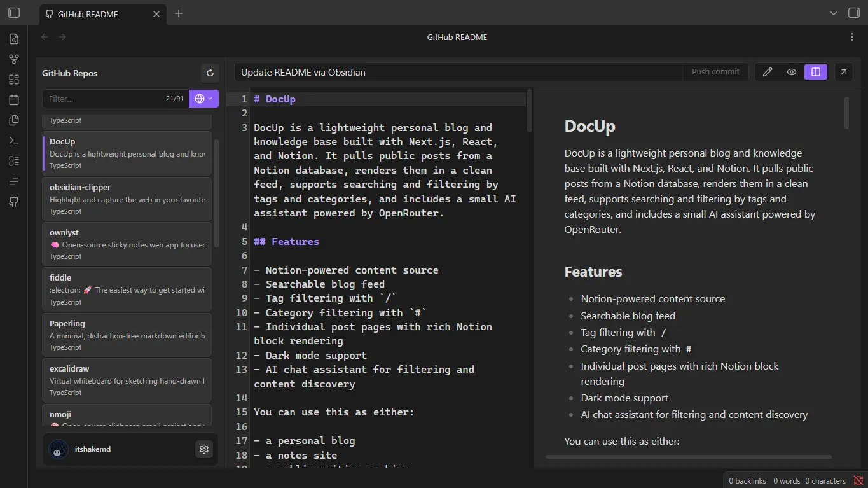
Task: Click '0 backlinks' in status bar
Action: click(747, 480)
